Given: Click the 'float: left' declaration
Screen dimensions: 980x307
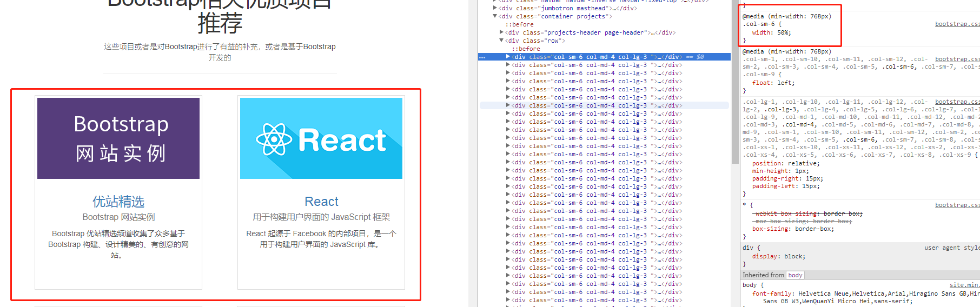Looking at the screenshot, I should tap(773, 83).
